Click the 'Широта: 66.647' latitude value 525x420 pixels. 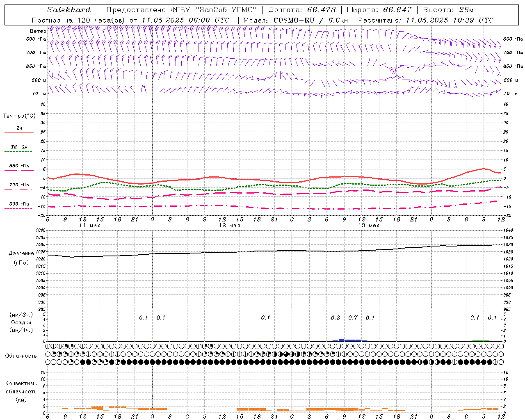[x=379, y=10]
